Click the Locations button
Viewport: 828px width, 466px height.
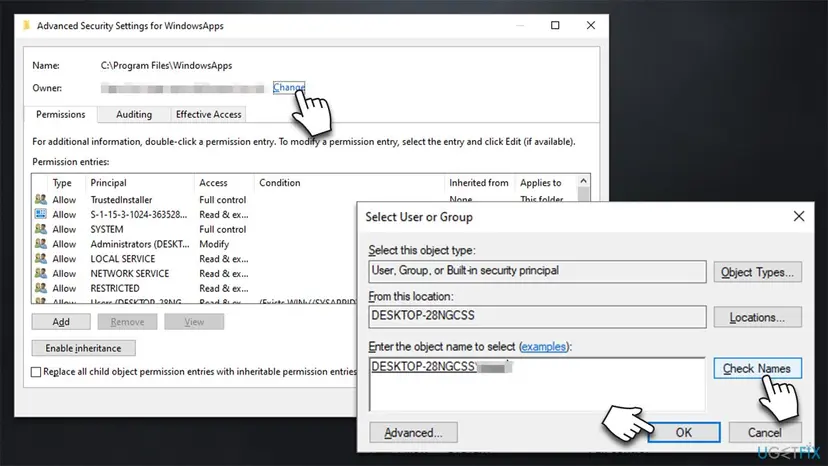click(x=757, y=318)
